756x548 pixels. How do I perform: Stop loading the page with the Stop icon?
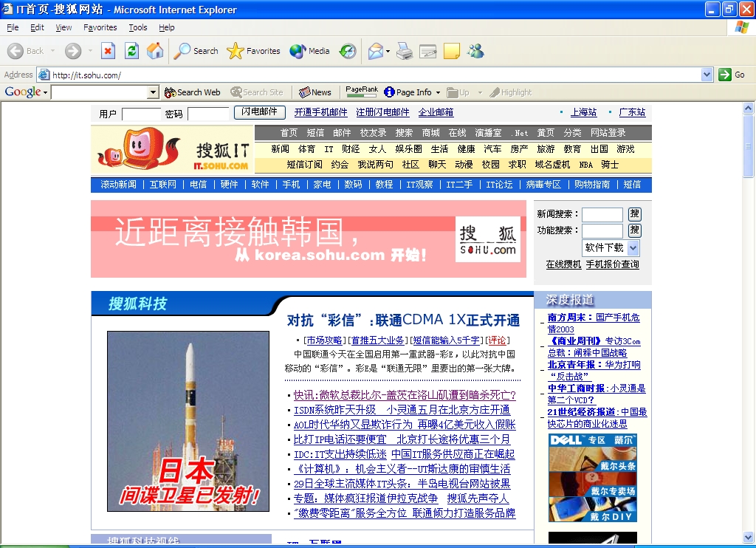point(108,51)
